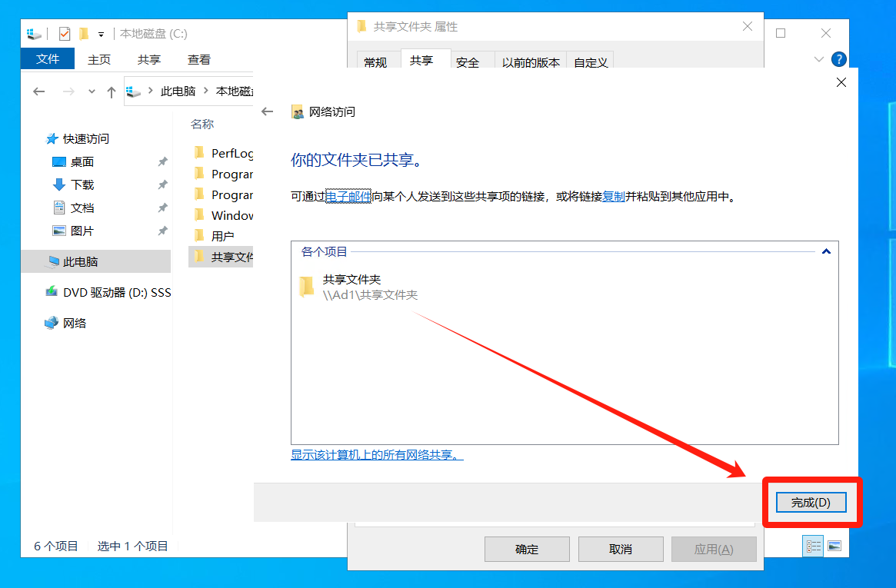
Task: Click the 复制 link
Action: click(613, 196)
